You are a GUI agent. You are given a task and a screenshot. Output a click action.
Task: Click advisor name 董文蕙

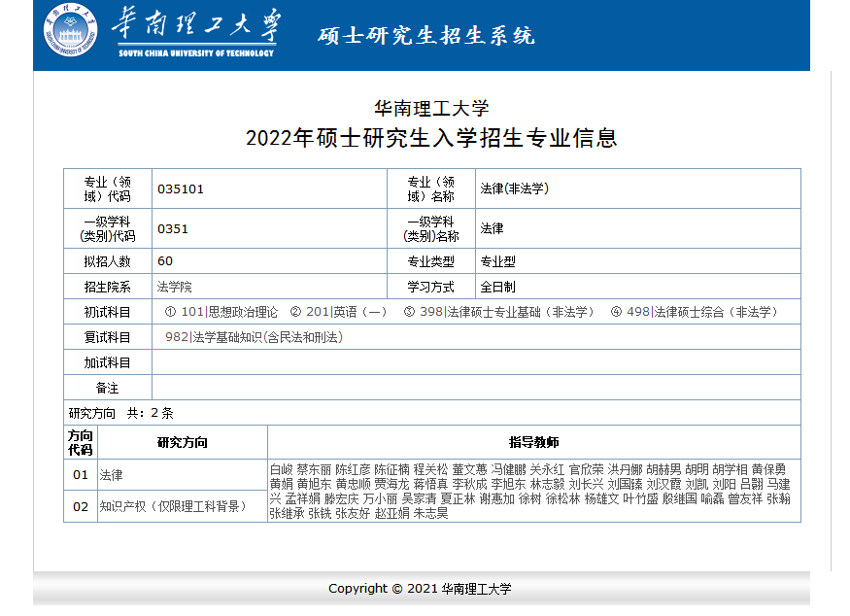coord(470,469)
